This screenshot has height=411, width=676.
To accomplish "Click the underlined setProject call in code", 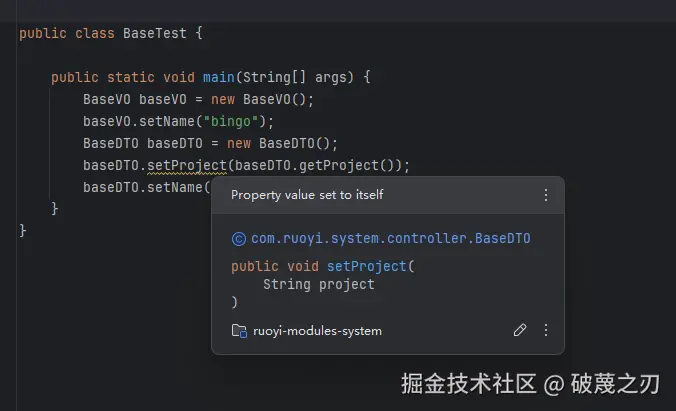I will pos(187,165).
